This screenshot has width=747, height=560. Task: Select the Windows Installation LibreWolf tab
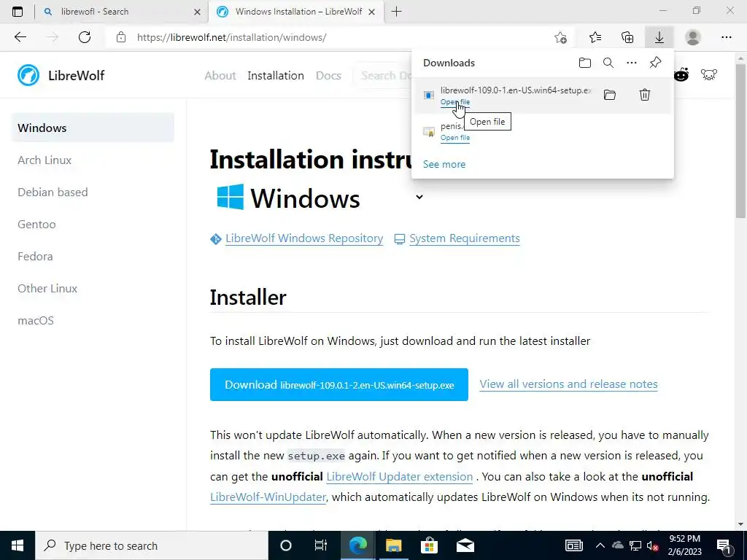pyautogui.click(x=296, y=12)
